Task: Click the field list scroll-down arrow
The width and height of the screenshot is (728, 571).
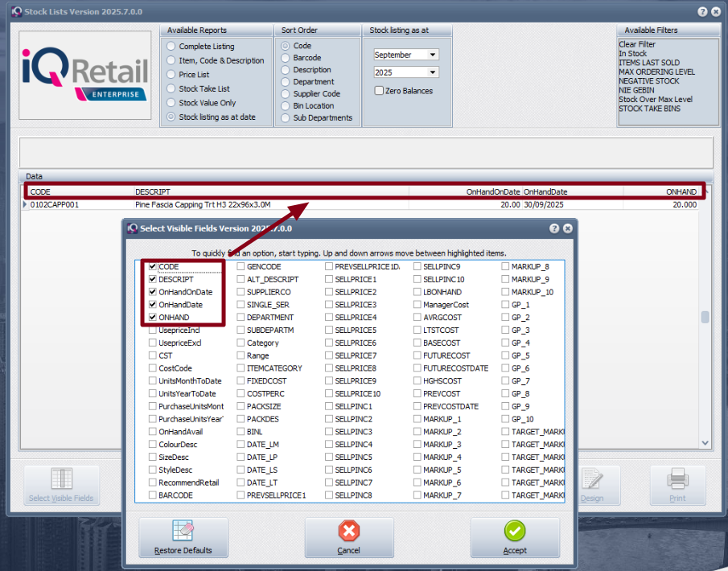Action: point(705,442)
